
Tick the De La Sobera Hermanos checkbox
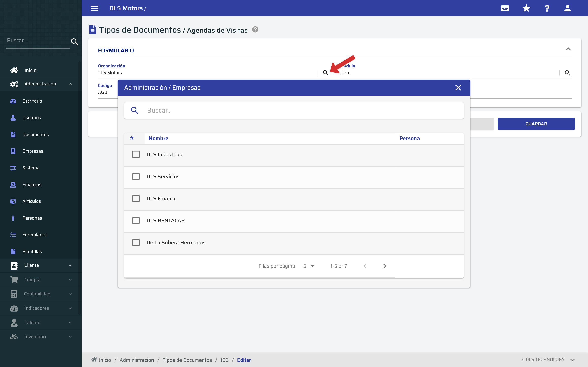click(x=136, y=242)
